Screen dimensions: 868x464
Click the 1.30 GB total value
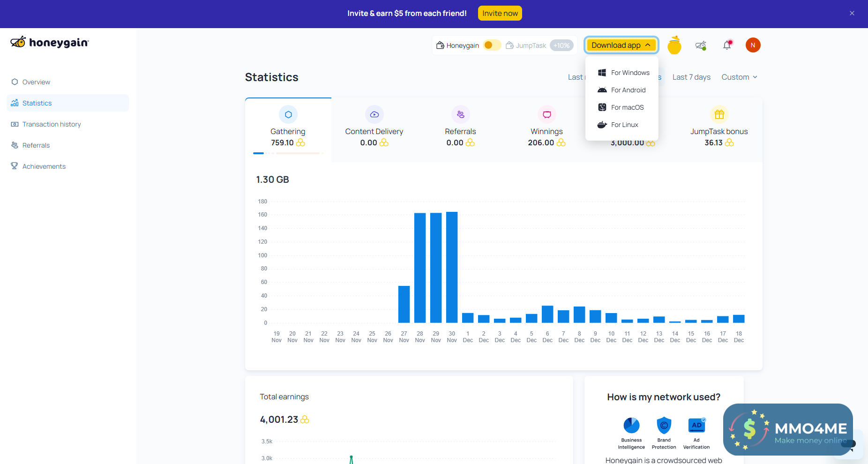[x=272, y=180]
